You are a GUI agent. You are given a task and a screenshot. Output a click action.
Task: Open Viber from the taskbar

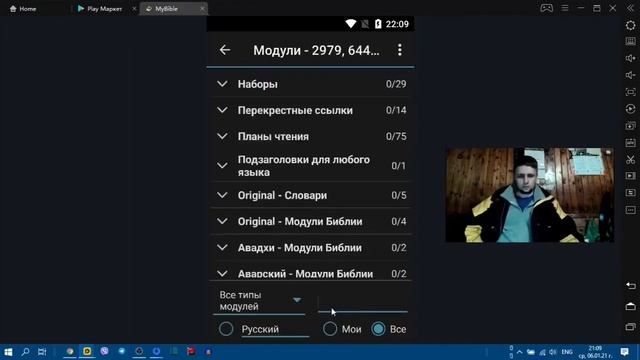pos(104,351)
